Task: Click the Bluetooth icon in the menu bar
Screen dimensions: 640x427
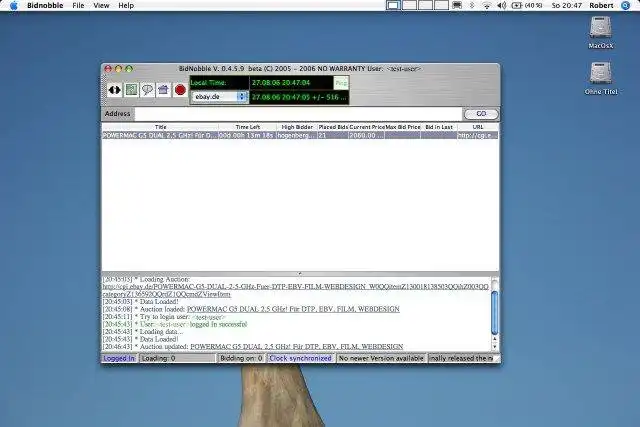Action: click(x=472, y=5)
